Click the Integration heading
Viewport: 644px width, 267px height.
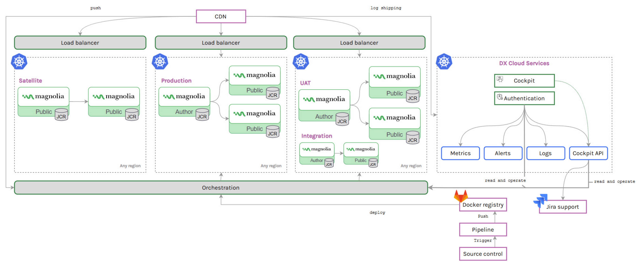click(317, 136)
